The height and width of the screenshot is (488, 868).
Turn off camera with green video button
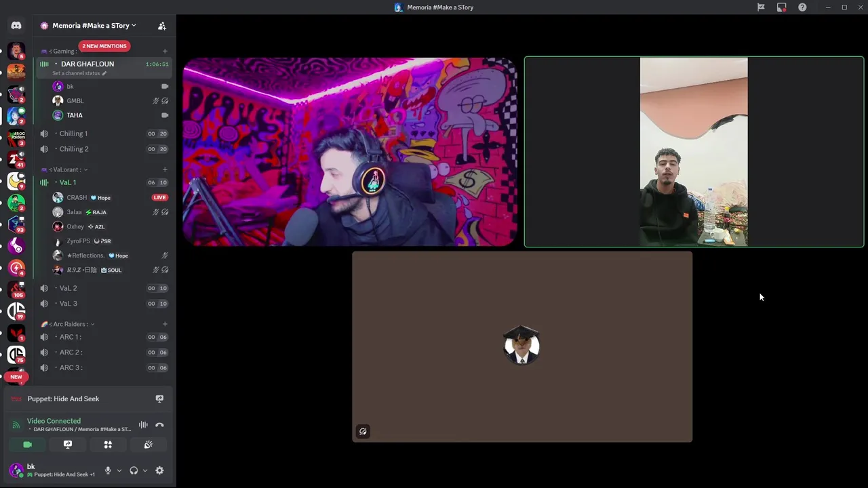(27, 445)
